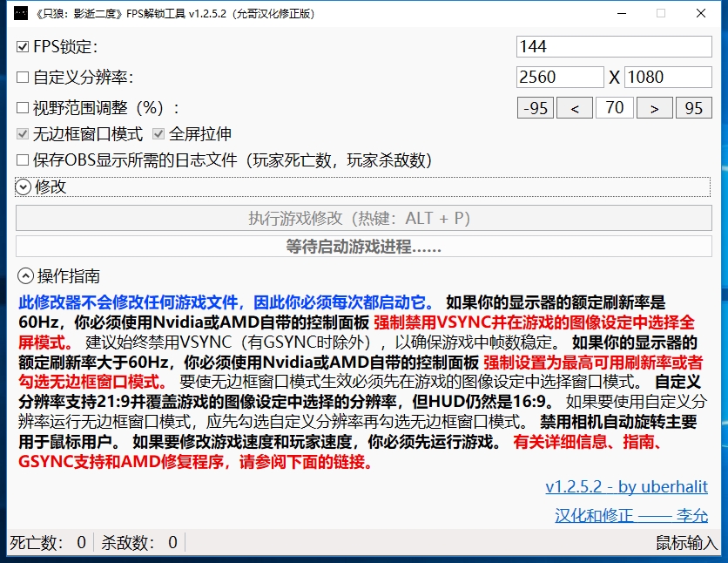Close the FPS解锁工具 window
The image size is (728, 563).
(701, 13)
